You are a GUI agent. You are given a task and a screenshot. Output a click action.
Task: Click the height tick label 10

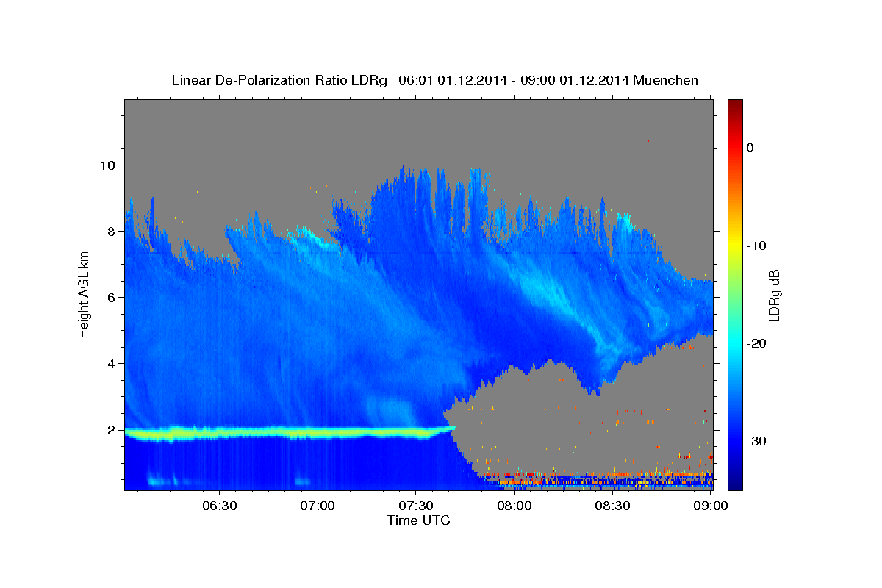click(110, 165)
